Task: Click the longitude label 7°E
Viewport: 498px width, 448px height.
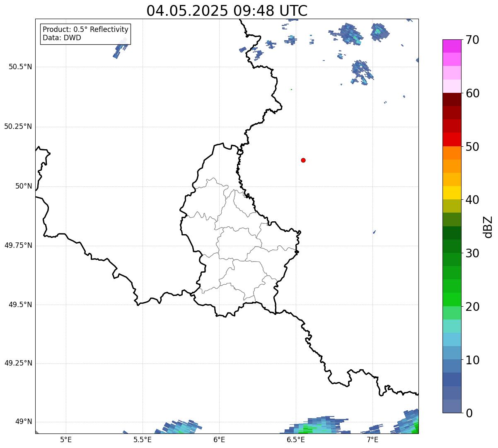Action: [x=372, y=439]
